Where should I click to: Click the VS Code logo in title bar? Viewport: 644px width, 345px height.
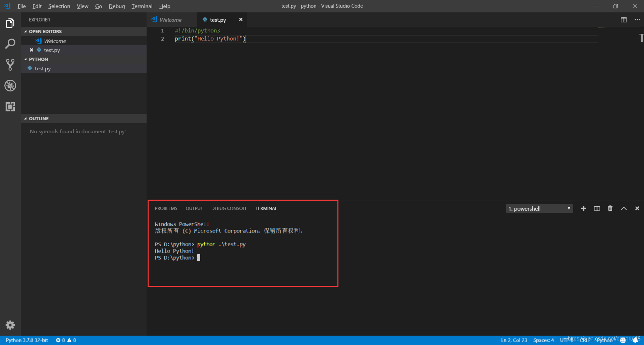[7, 6]
